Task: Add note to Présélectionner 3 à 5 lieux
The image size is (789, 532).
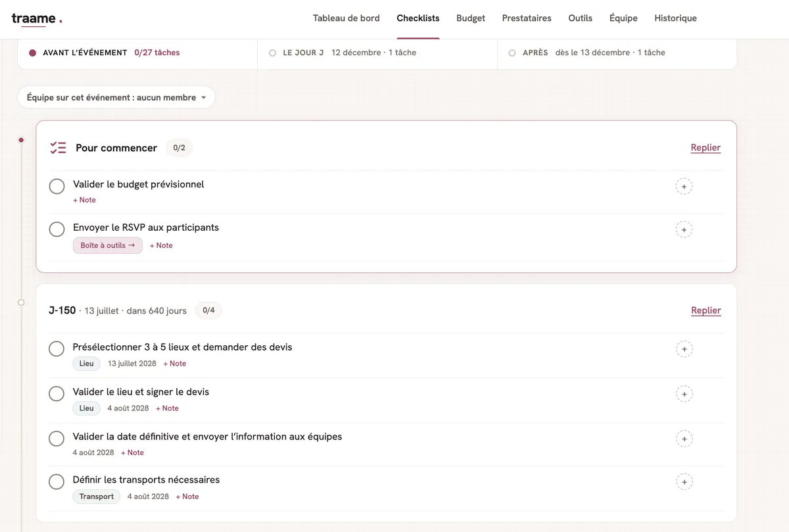Action: pyautogui.click(x=175, y=364)
